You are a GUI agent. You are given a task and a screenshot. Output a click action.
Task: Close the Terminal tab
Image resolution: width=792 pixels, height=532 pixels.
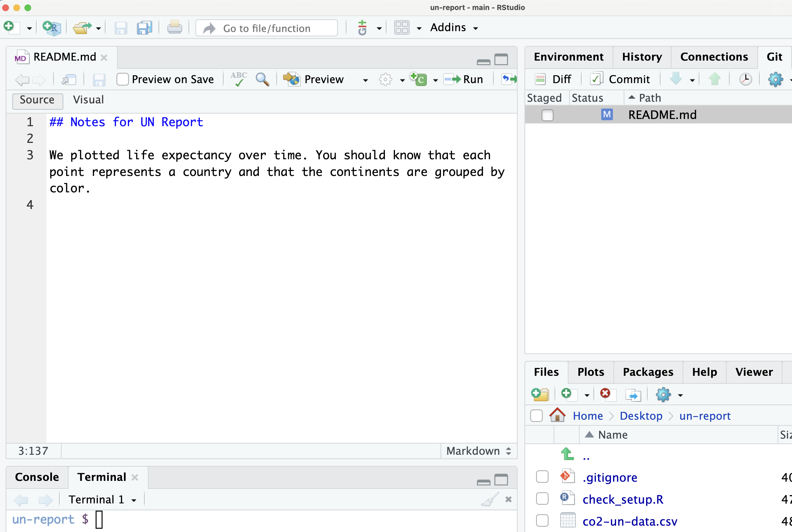pos(135,478)
